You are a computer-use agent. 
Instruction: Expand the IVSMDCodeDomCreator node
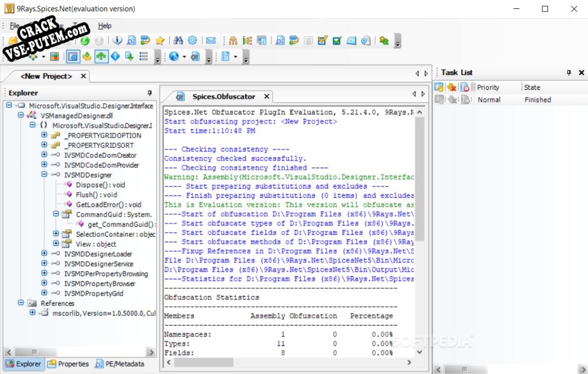pyautogui.click(x=44, y=154)
